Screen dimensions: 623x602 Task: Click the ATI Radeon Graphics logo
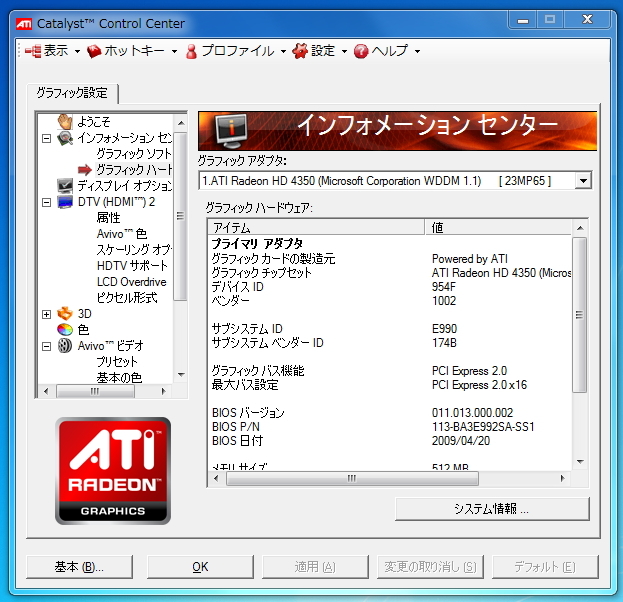113,470
